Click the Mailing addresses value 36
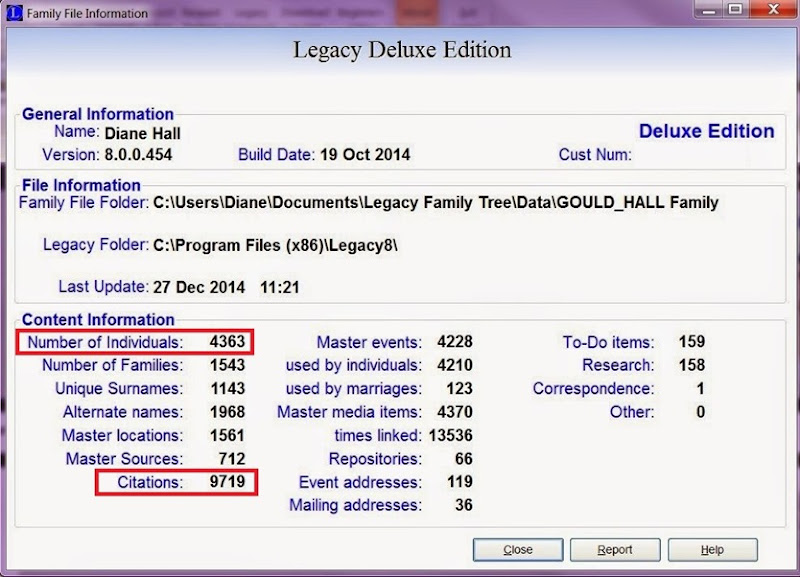The width and height of the screenshot is (800, 577). click(x=463, y=505)
